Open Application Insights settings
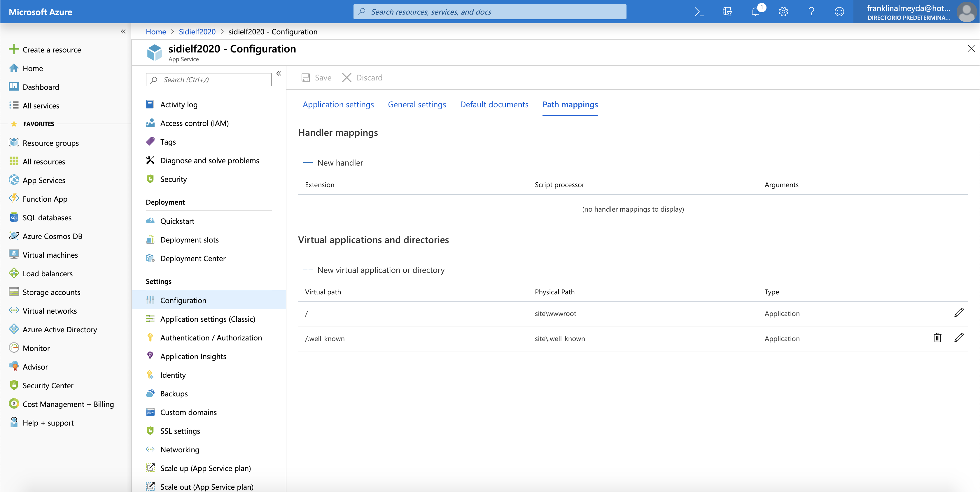The image size is (980, 492). pos(193,356)
